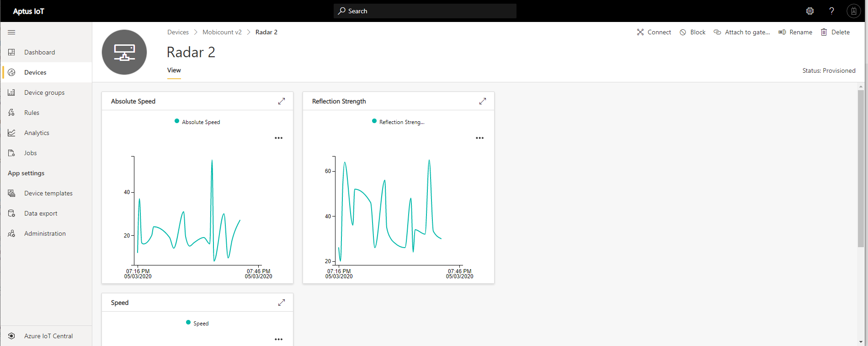Open Data export
Screen dimensions: 868x346
[46, 213]
